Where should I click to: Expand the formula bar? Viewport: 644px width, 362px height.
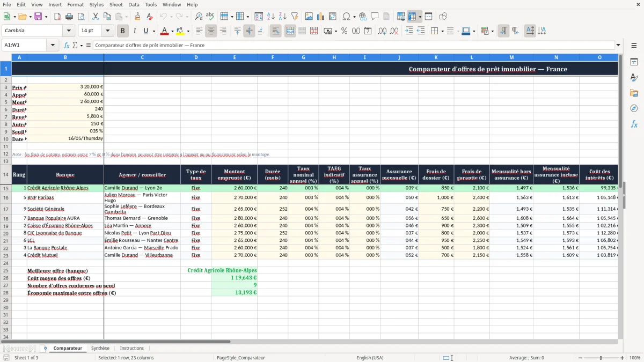pos(618,45)
